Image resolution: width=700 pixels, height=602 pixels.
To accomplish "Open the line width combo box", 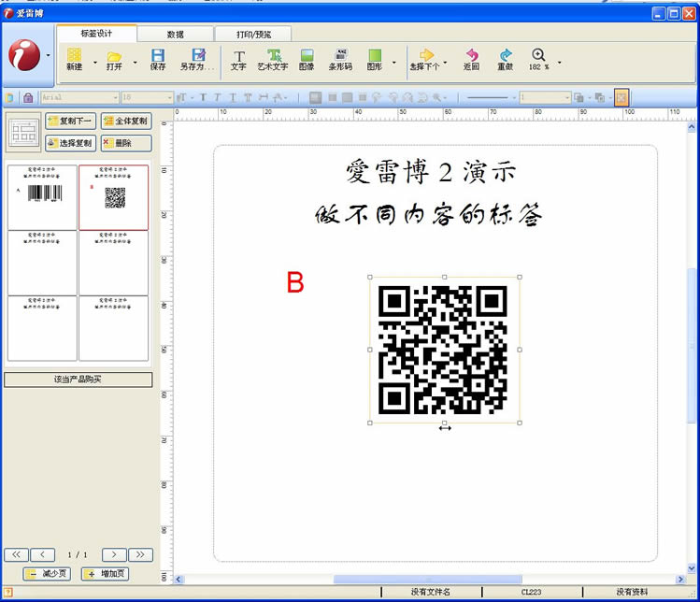I will [545, 97].
